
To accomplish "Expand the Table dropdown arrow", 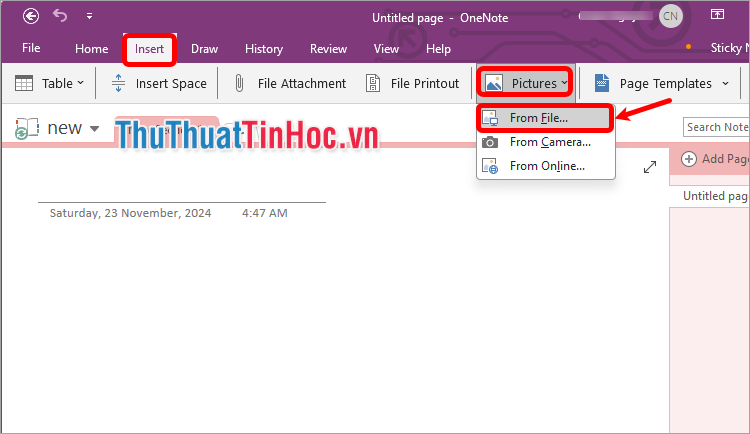I will click(x=80, y=83).
